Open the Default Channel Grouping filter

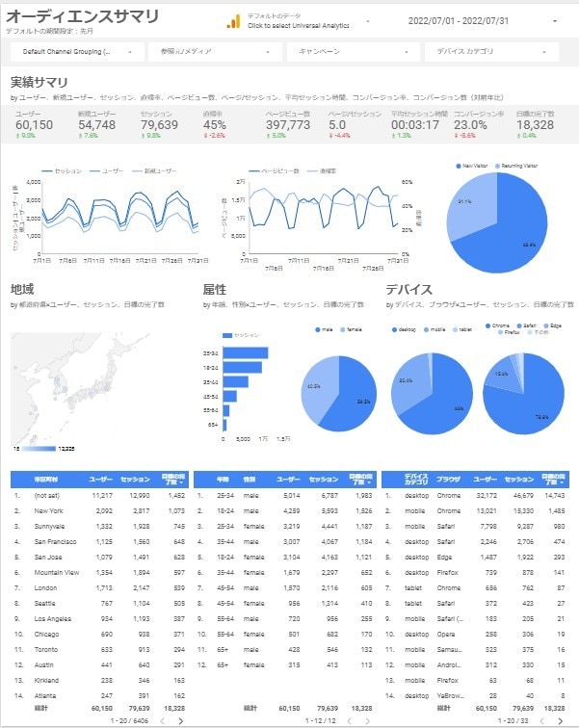coord(77,52)
